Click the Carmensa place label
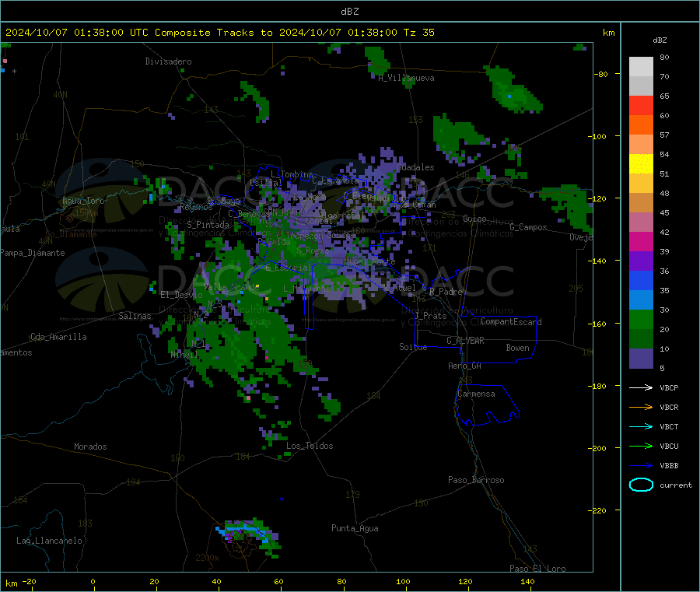This screenshot has width=700, height=592. tap(476, 394)
